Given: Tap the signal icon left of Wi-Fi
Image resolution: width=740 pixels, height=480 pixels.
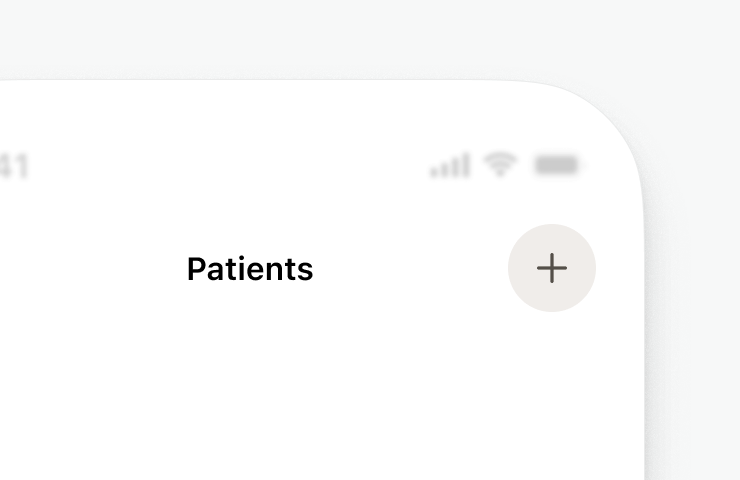Looking at the screenshot, I should (x=450, y=165).
